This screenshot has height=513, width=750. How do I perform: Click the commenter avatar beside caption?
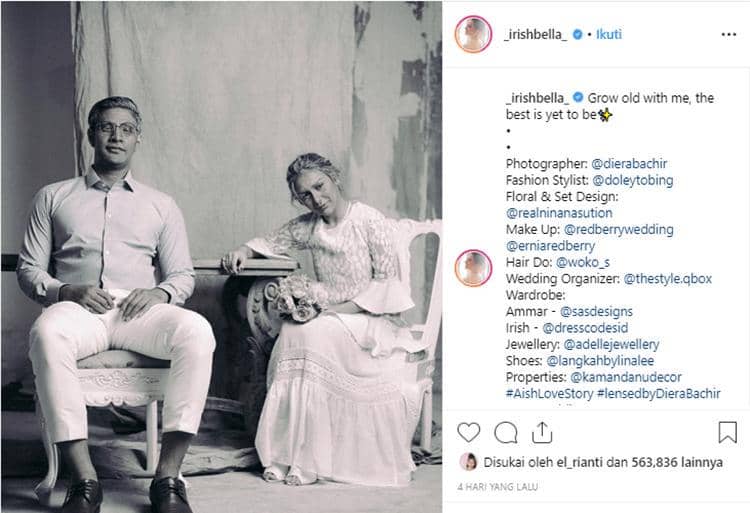473,268
